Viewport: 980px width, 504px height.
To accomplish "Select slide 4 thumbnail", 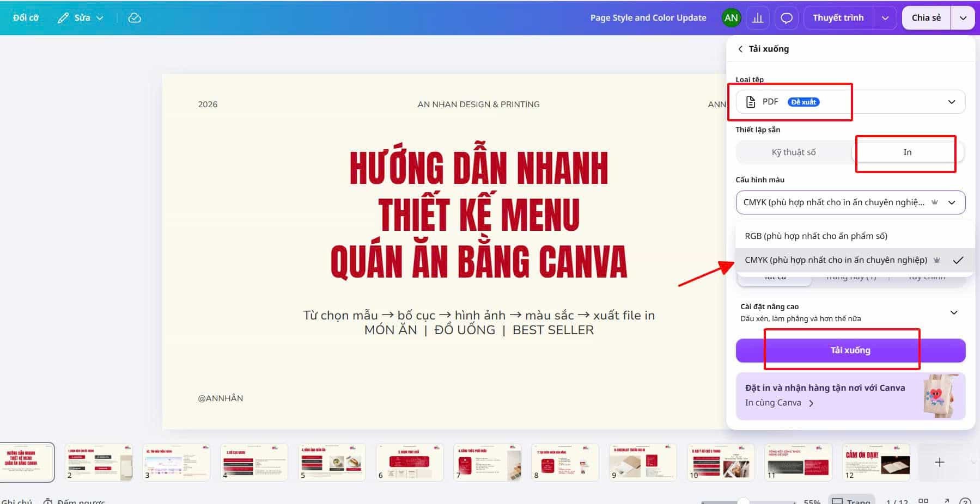I will point(254,462).
